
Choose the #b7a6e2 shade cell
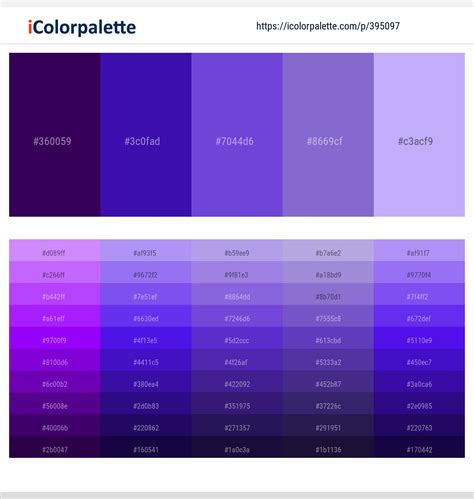tap(328, 250)
